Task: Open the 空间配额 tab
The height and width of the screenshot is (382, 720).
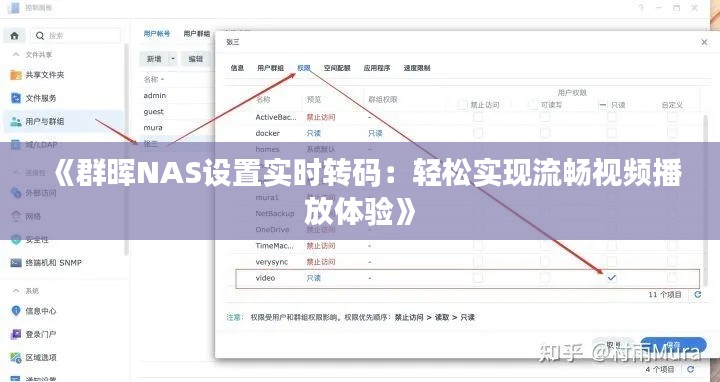Action: tap(337, 68)
